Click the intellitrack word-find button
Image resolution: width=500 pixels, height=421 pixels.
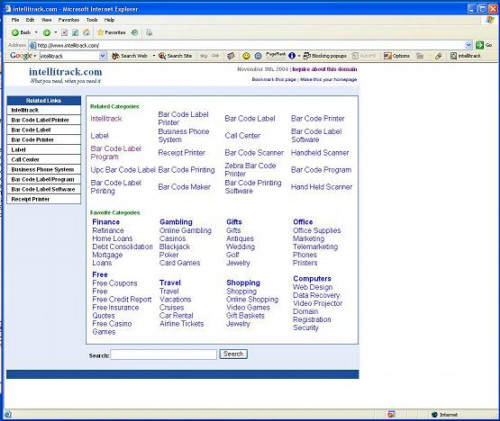pyautogui.click(x=465, y=56)
